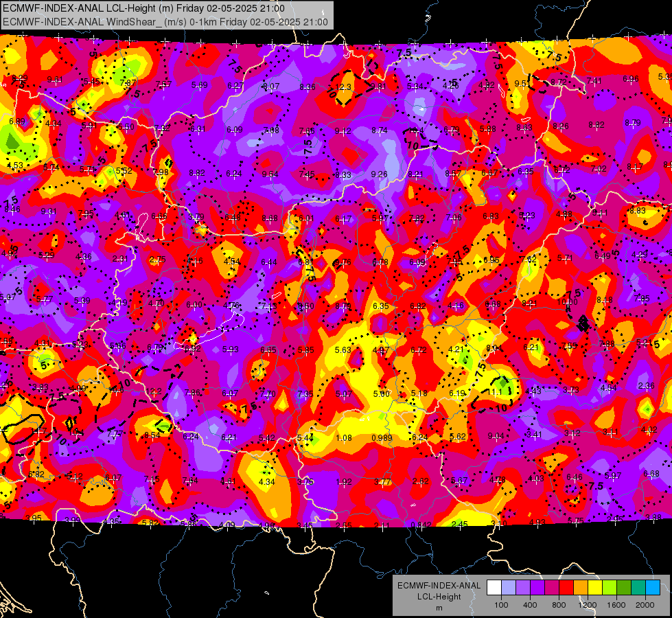Select the red swatch in the legend

tap(566, 587)
